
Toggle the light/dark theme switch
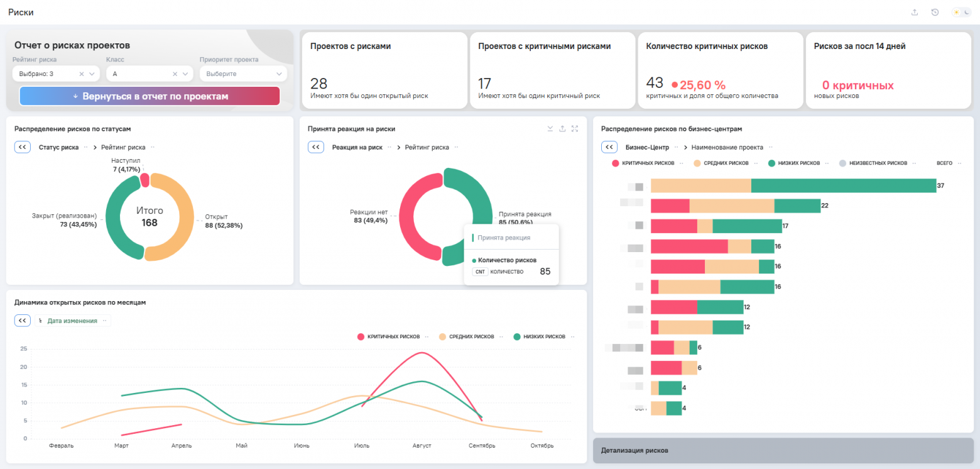[x=961, y=12]
